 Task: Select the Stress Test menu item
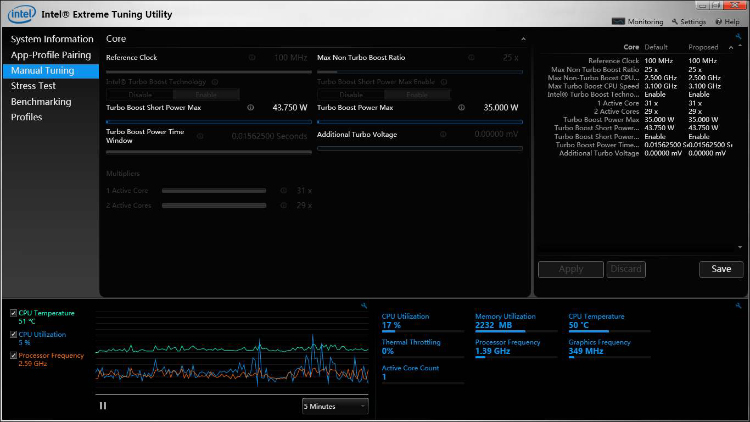point(33,86)
